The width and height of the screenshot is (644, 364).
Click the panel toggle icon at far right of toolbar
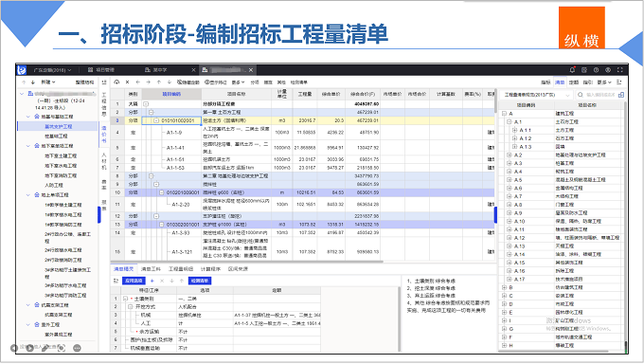click(x=619, y=82)
